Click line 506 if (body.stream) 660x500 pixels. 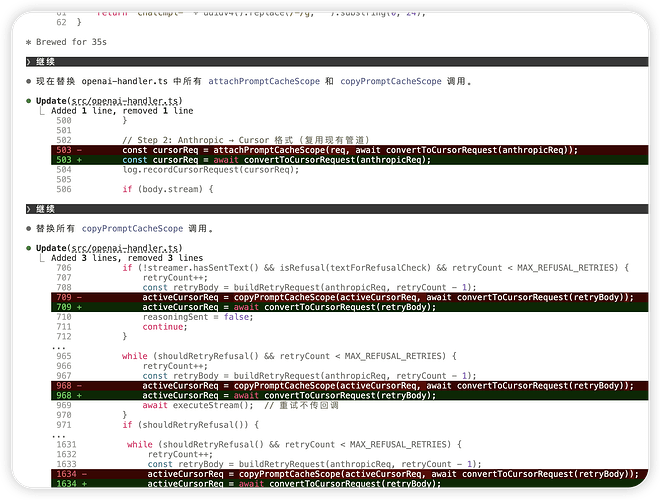(x=168, y=189)
